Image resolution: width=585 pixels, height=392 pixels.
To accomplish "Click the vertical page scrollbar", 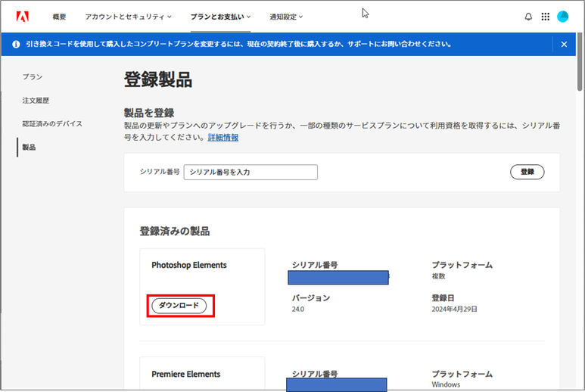I will (x=580, y=61).
